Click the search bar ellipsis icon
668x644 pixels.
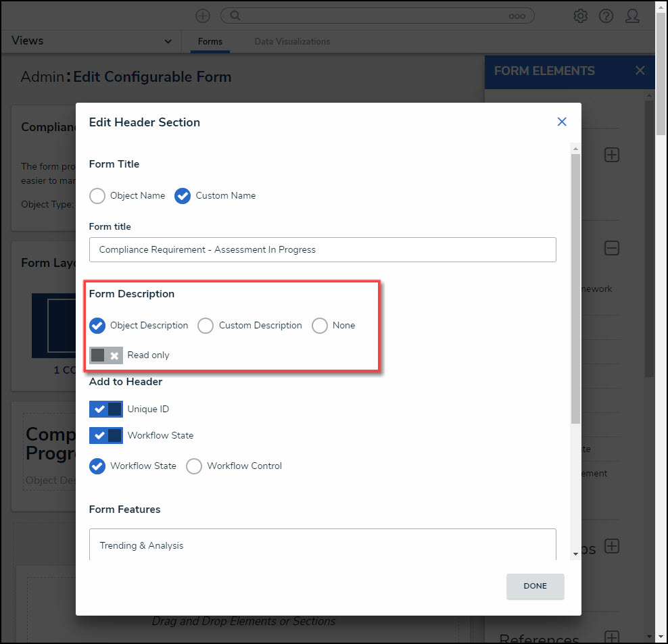pyautogui.click(x=517, y=16)
